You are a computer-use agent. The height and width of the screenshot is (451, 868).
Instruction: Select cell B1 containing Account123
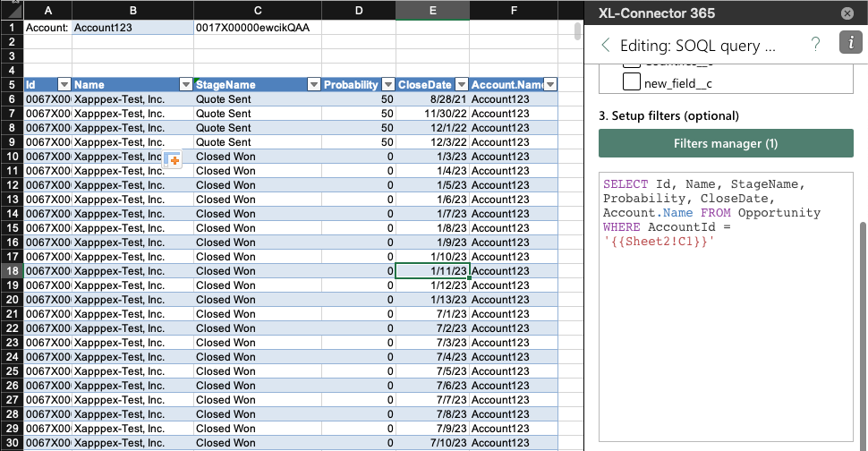132,28
